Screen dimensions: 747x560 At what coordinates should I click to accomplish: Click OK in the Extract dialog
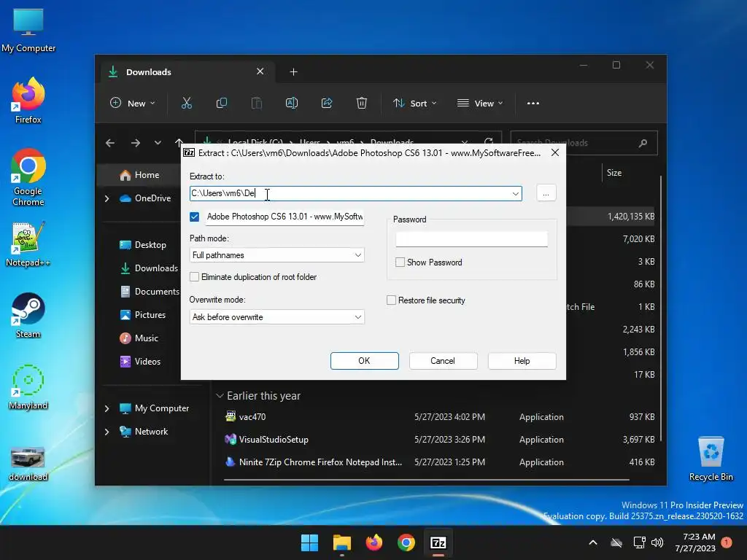click(x=365, y=361)
